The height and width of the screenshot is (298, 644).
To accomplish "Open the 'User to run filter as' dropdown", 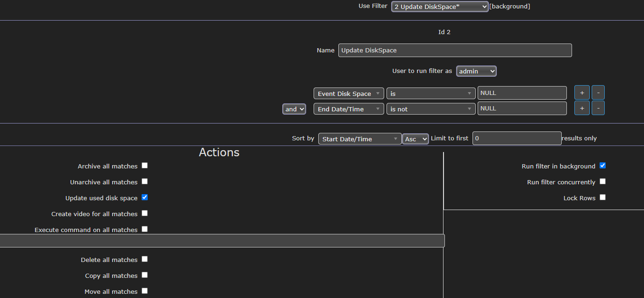I will 476,71.
